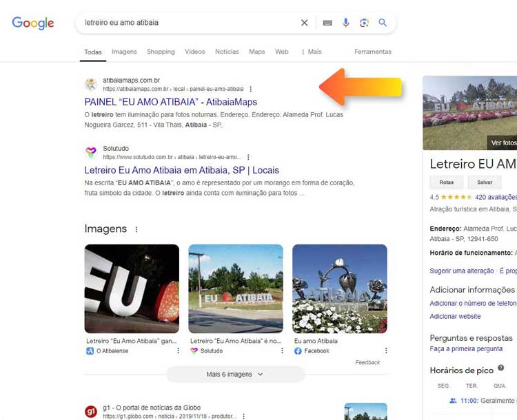This screenshot has width=517, height=420.
Task: Expand the Mais menu
Action: (x=312, y=52)
